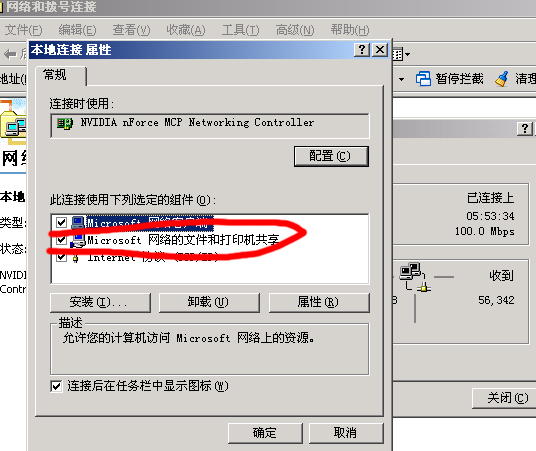Click the 清理 broom icon
Viewport: 536px width, 451px height.
pyautogui.click(x=501, y=79)
